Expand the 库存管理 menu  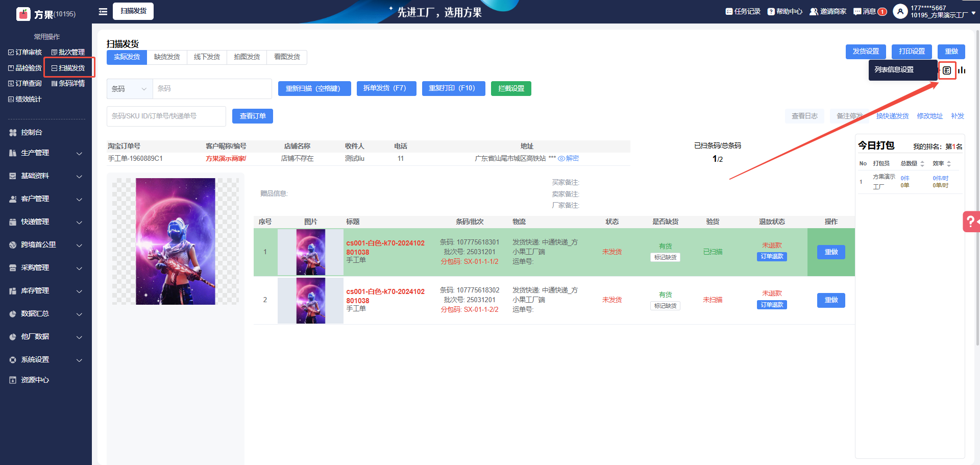click(46, 290)
